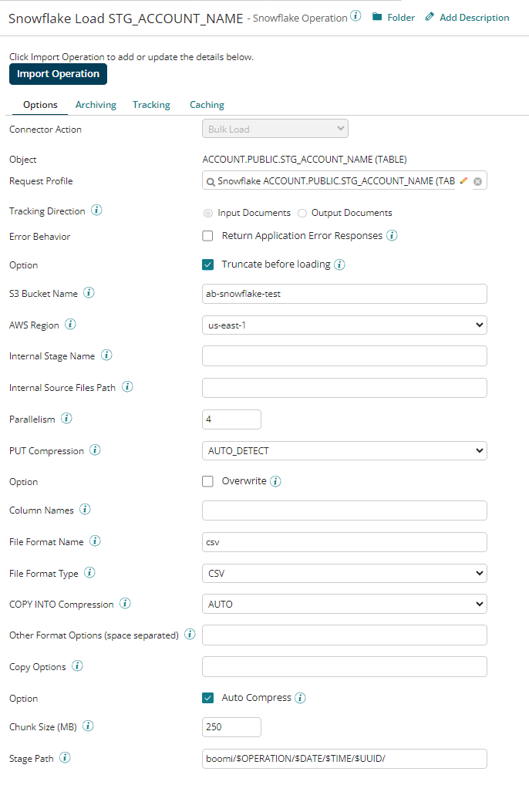Image resolution: width=529 pixels, height=812 pixels.
Task: Switch to the Archiving tab
Action: click(x=96, y=105)
